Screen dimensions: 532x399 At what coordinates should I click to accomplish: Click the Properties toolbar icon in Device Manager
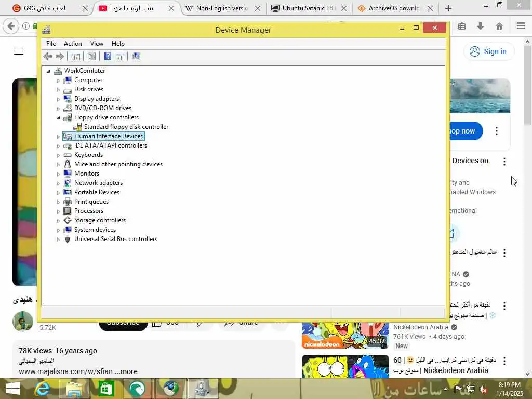(91, 56)
